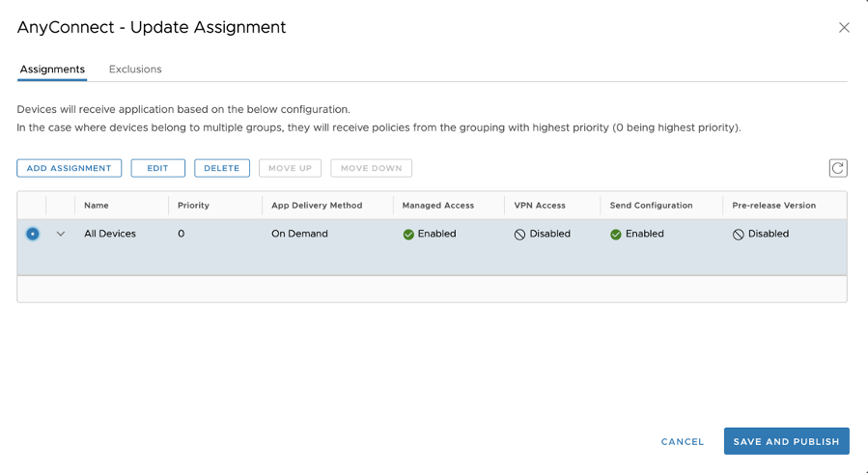
Task: Click the AnyConnect - Update Assignment title
Action: 152,27
